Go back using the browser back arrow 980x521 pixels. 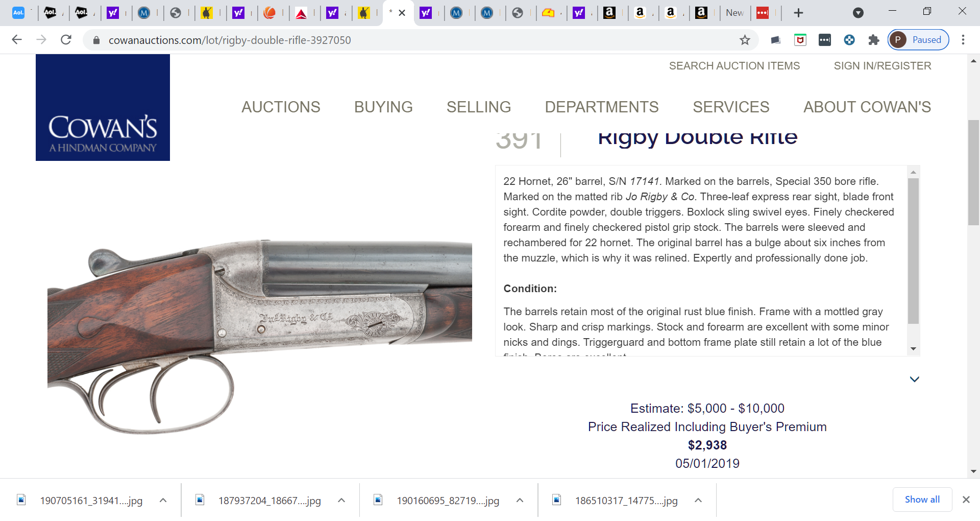[17, 40]
